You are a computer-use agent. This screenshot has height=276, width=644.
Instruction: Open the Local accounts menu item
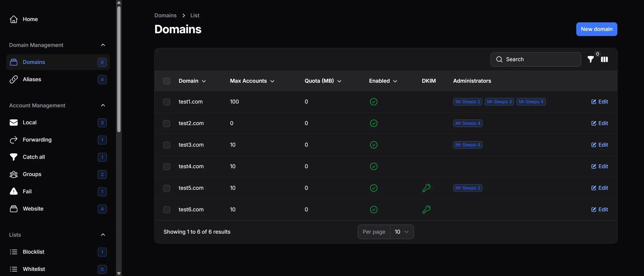click(58, 123)
